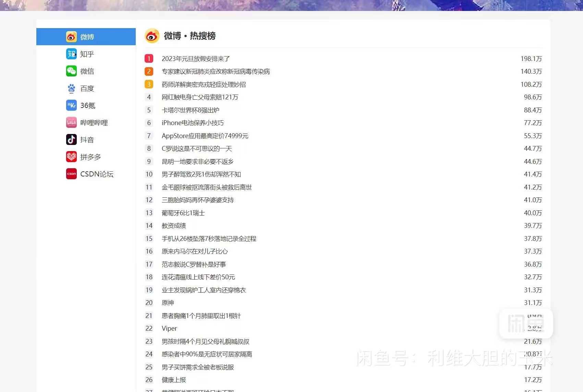The width and height of the screenshot is (583, 392).
Task: Open topic 连花清瘟线上线下差价50元
Action: [198, 277]
